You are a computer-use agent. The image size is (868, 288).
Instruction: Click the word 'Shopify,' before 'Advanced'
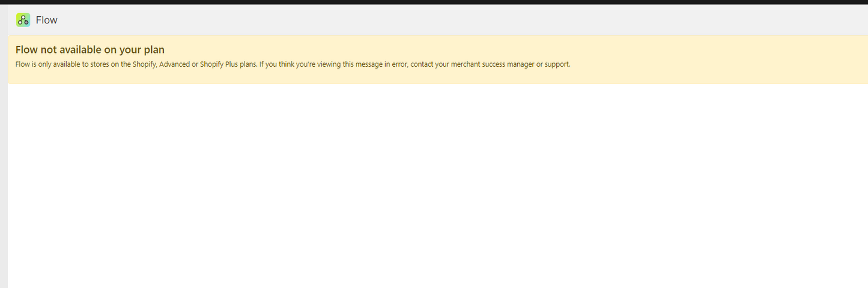point(145,64)
